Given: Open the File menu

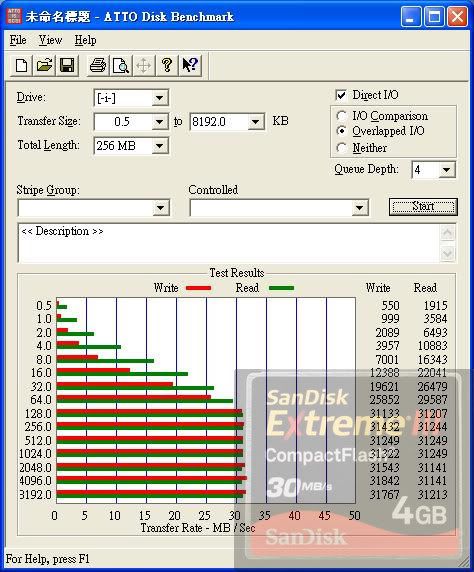Looking at the screenshot, I should tap(18, 40).
